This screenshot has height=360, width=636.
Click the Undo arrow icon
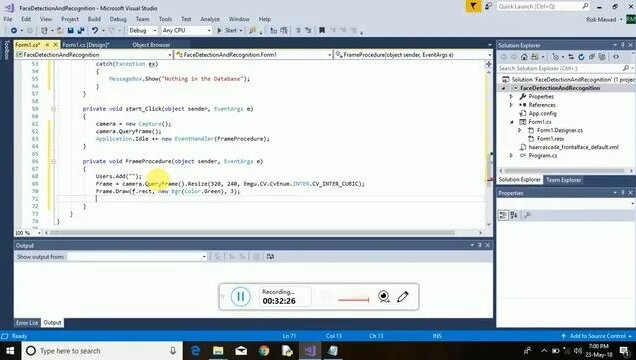95,30
